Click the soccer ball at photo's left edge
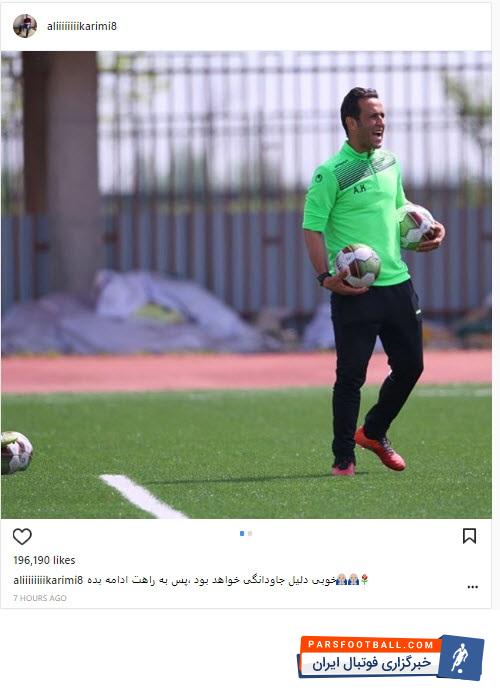500x697 pixels. [16, 452]
